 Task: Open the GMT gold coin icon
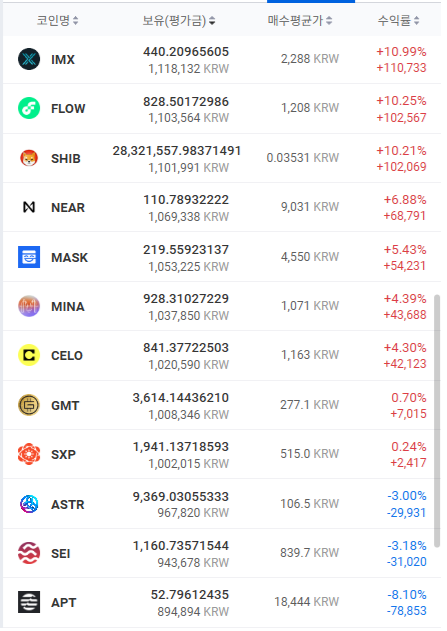tap(29, 405)
